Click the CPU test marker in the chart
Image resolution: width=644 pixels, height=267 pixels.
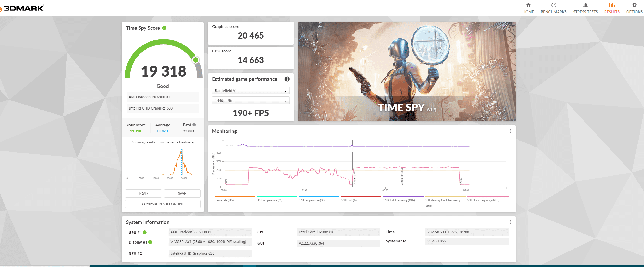click(461, 180)
